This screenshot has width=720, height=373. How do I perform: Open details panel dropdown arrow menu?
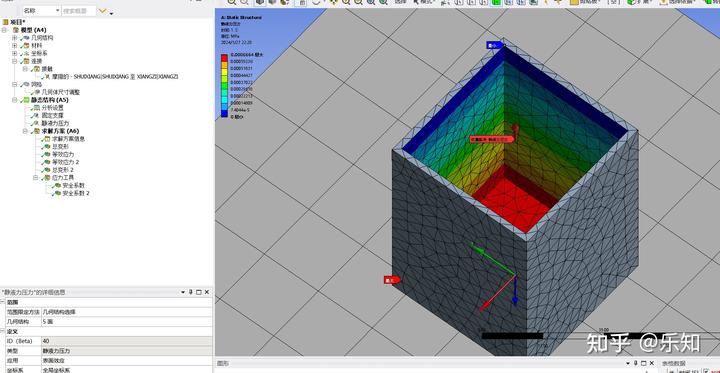click(183, 292)
